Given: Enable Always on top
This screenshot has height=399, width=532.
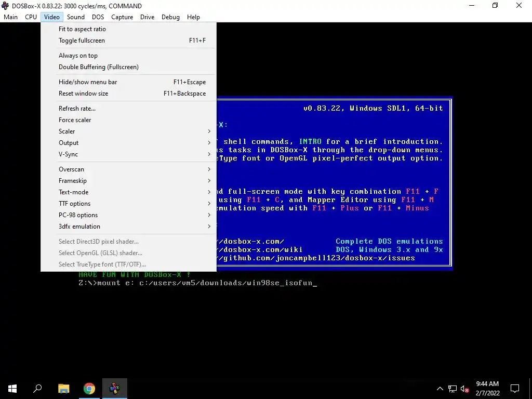Looking at the screenshot, I should [128, 55].
